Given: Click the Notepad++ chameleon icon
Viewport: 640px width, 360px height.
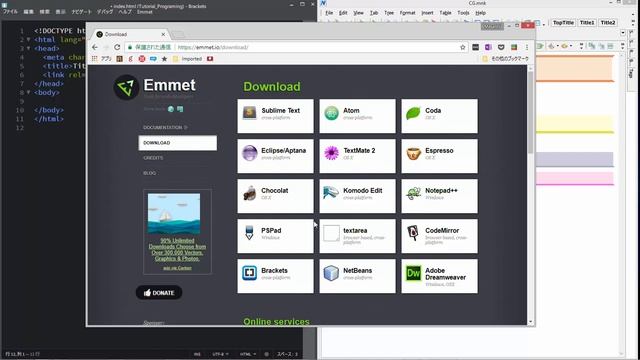Looking at the screenshot, I should tap(413, 193).
